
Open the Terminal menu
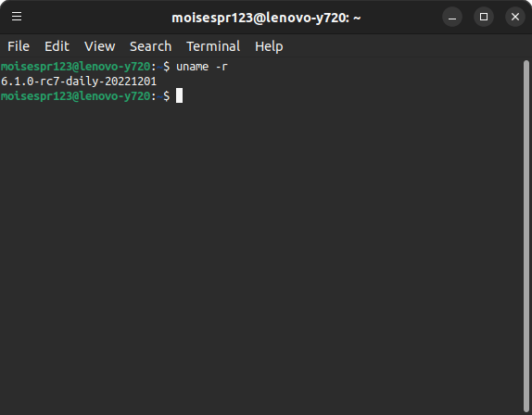[213, 46]
